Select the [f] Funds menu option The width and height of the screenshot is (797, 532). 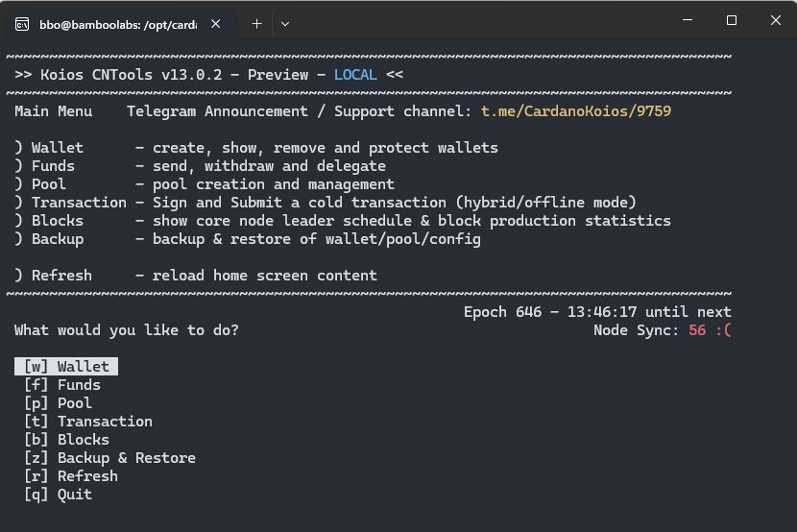coord(62,385)
